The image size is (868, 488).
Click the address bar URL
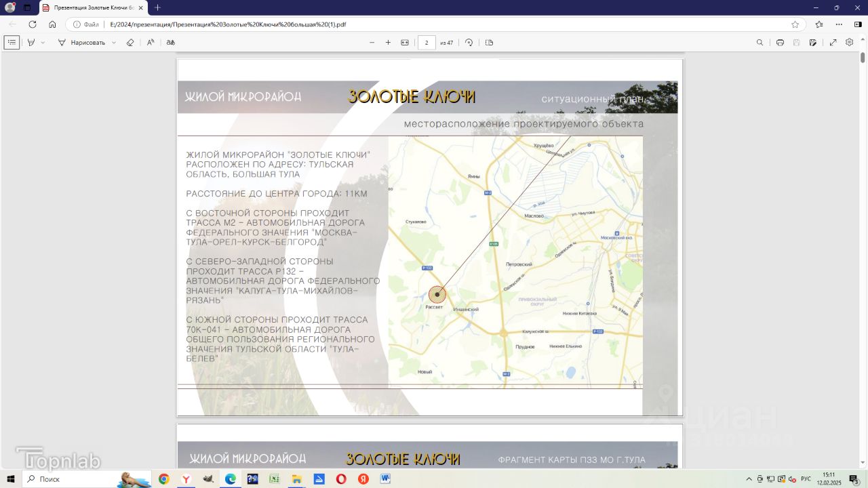click(x=228, y=24)
